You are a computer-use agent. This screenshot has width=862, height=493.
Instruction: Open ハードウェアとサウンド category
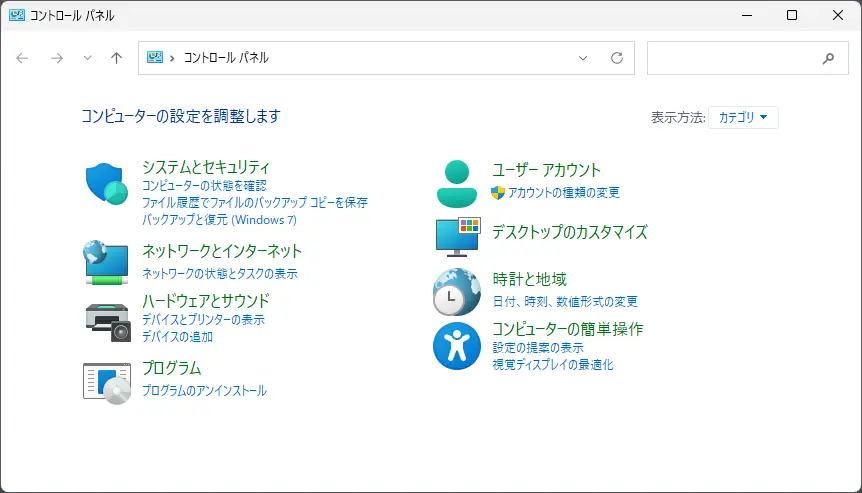click(x=206, y=301)
